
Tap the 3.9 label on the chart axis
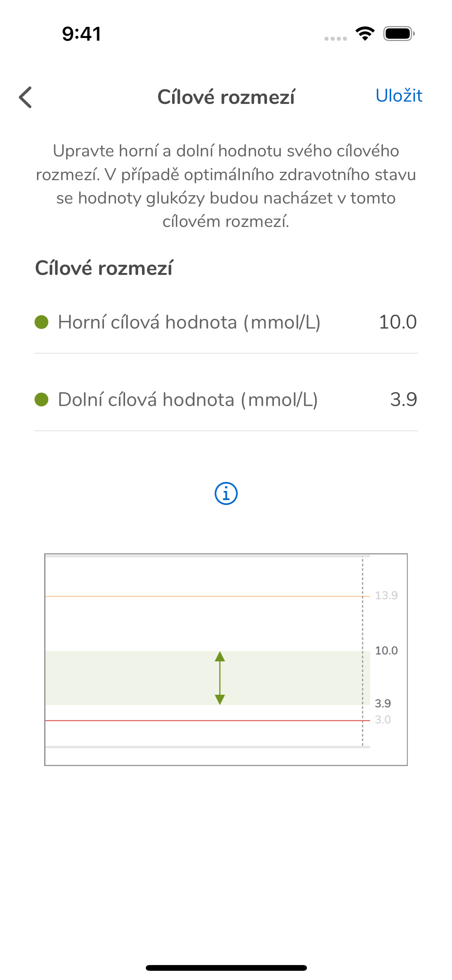click(383, 703)
